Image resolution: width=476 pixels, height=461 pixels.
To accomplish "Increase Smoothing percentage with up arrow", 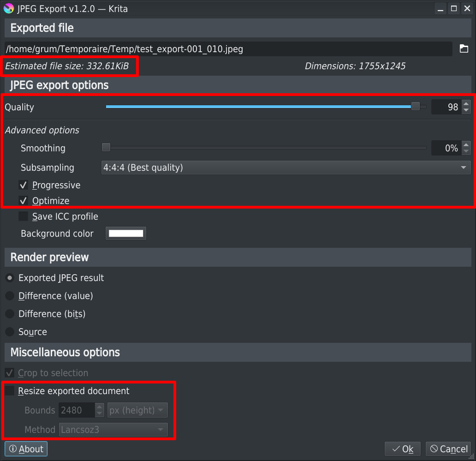I will point(466,145).
